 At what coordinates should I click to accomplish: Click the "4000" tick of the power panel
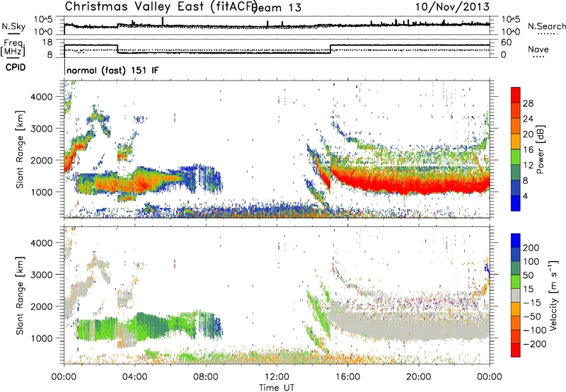click(42, 97)
